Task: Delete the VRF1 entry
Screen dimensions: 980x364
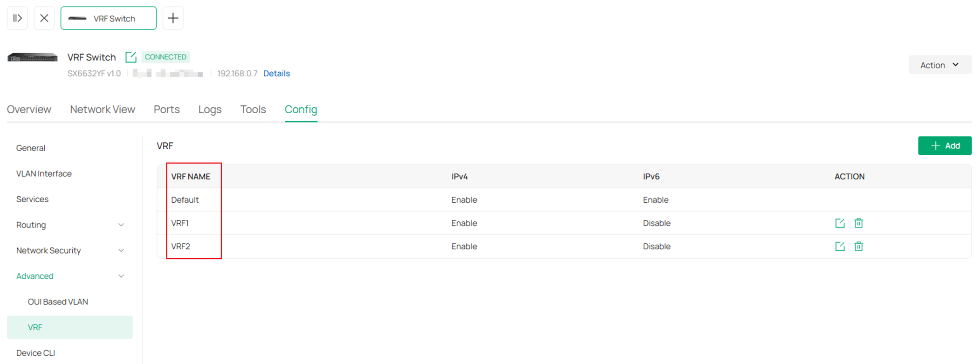Action: click(859, 223)
